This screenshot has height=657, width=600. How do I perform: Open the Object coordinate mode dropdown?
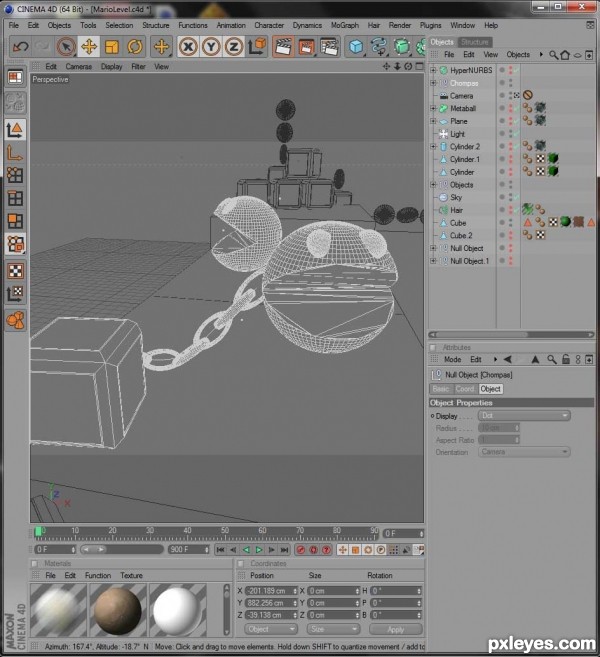coord(271,629)
